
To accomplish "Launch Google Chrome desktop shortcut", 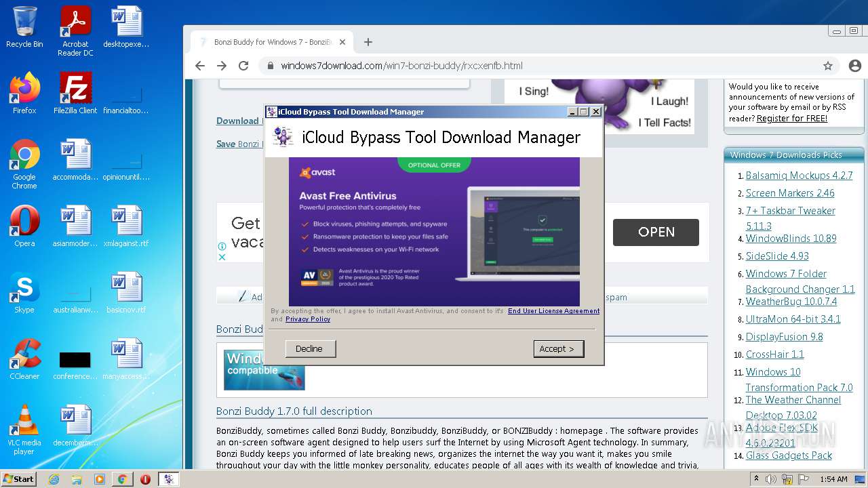I will tap(24, 164).
